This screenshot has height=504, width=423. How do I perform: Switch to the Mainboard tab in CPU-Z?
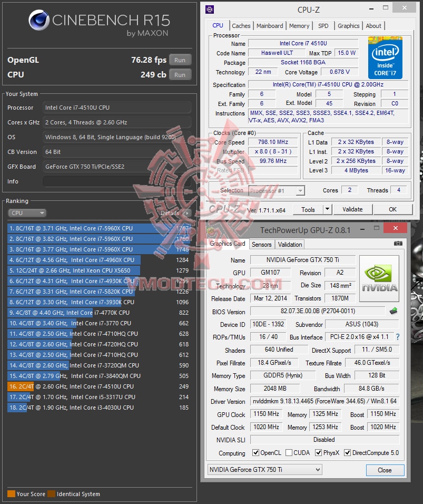pos(270,26)
